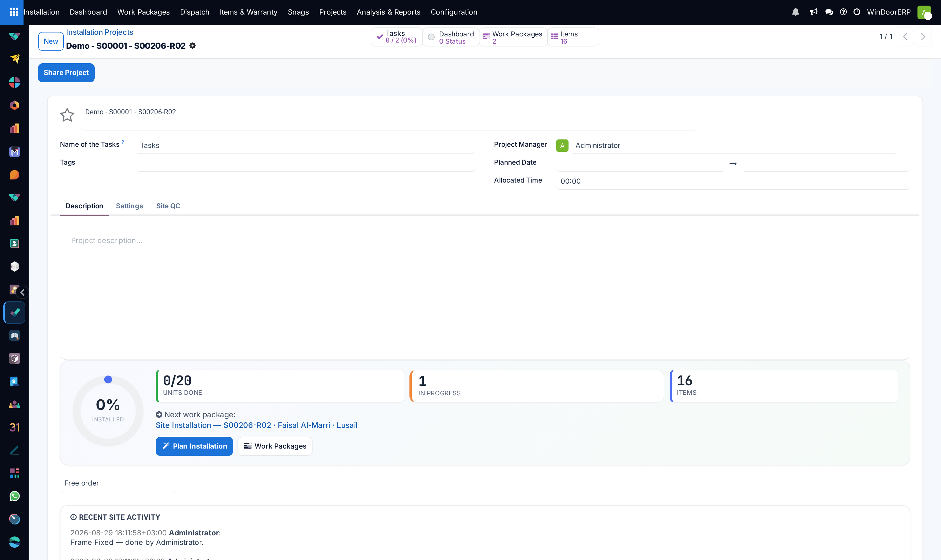Open the help question mark icon
Screen dimensions: 941x560
[843, 12]
